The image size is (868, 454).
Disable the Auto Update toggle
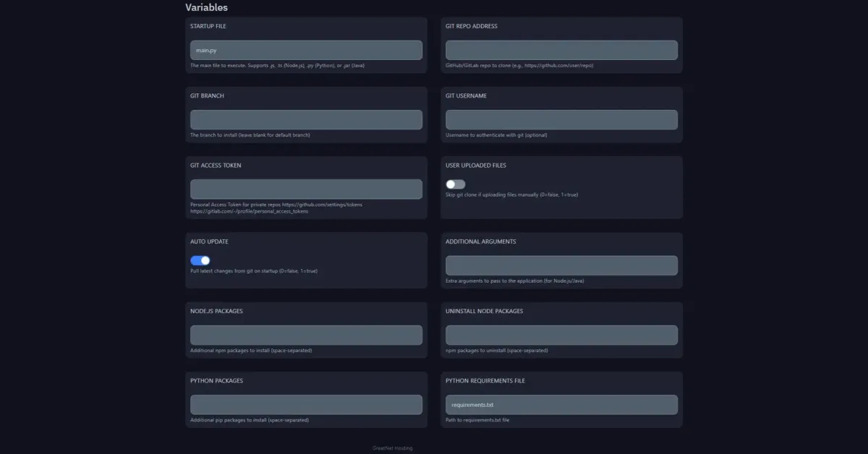(x=200, y=260)
